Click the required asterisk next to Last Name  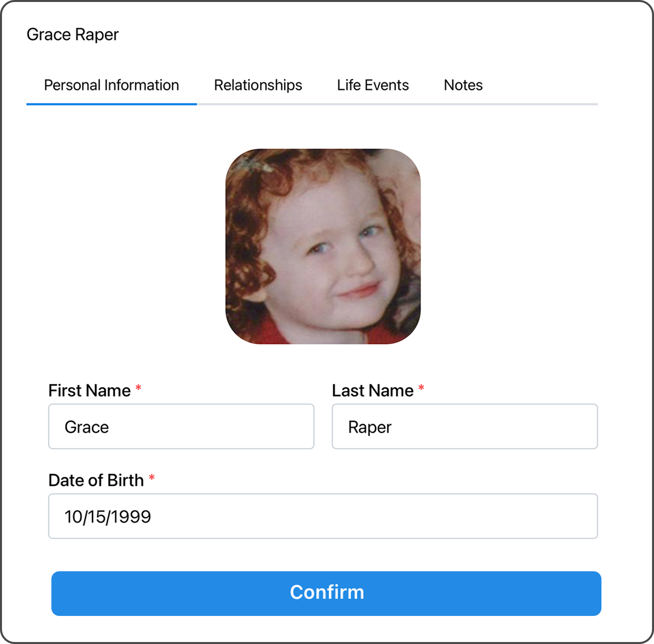coord(421,388)
